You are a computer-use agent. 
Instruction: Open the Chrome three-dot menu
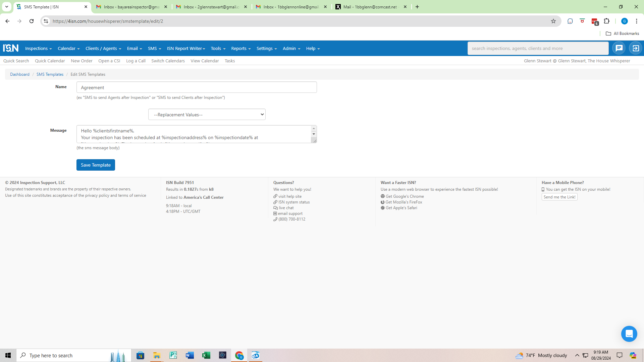(x=636, y=21)
